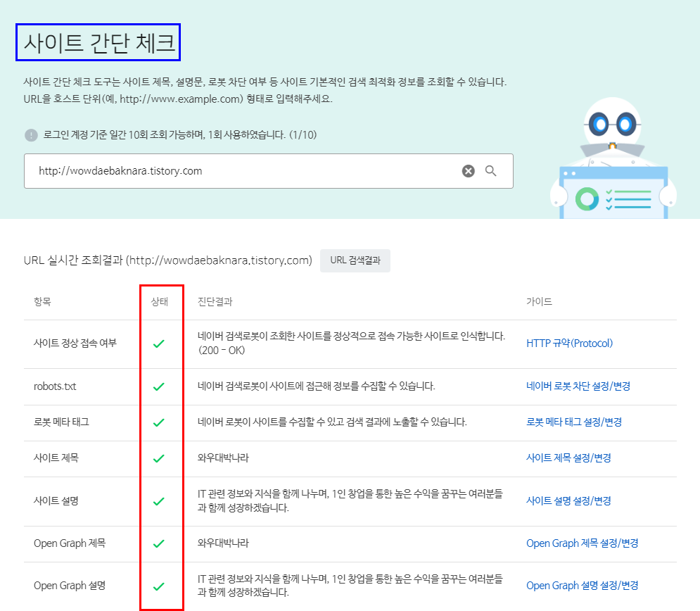Click the checkmark in the 사이트 제목 row
700x611 pixels.
[x=158, y=458]
